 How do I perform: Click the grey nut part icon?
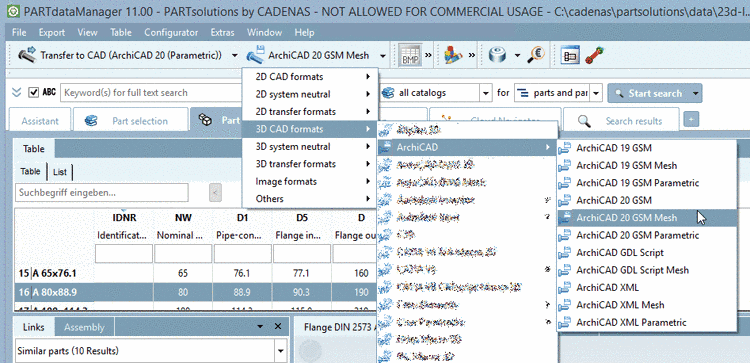tap(497, 55)
